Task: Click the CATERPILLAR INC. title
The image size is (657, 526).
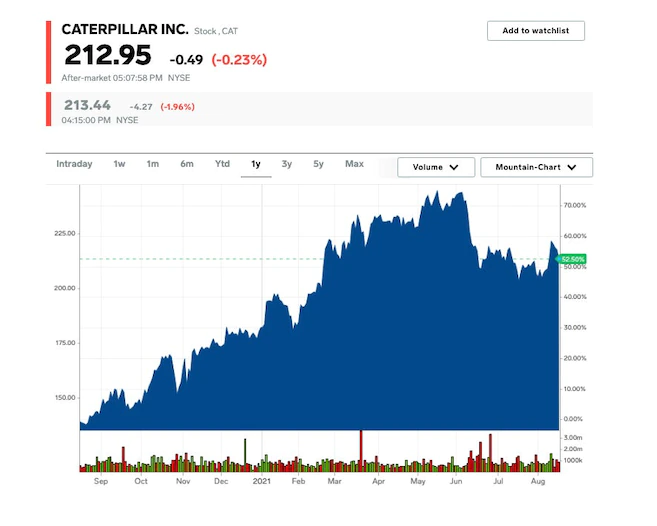Action: point(125,29)
